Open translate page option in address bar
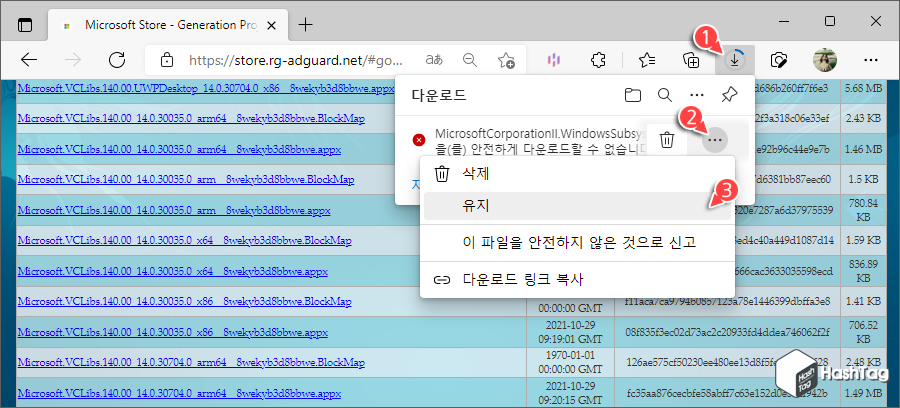The width and height of the screenshot is (900, 408). (x=434, y=60)
